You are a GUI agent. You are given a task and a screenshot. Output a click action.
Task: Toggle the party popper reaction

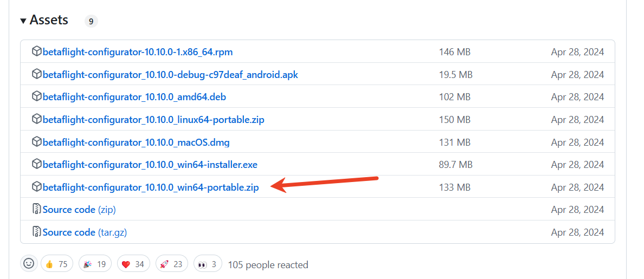(x=95, y=264)
